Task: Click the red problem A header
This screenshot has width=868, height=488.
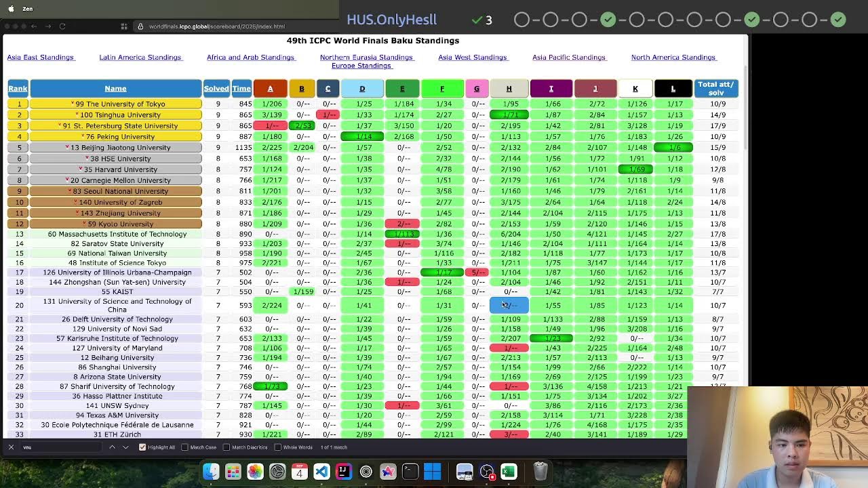Action: point(270,89)
